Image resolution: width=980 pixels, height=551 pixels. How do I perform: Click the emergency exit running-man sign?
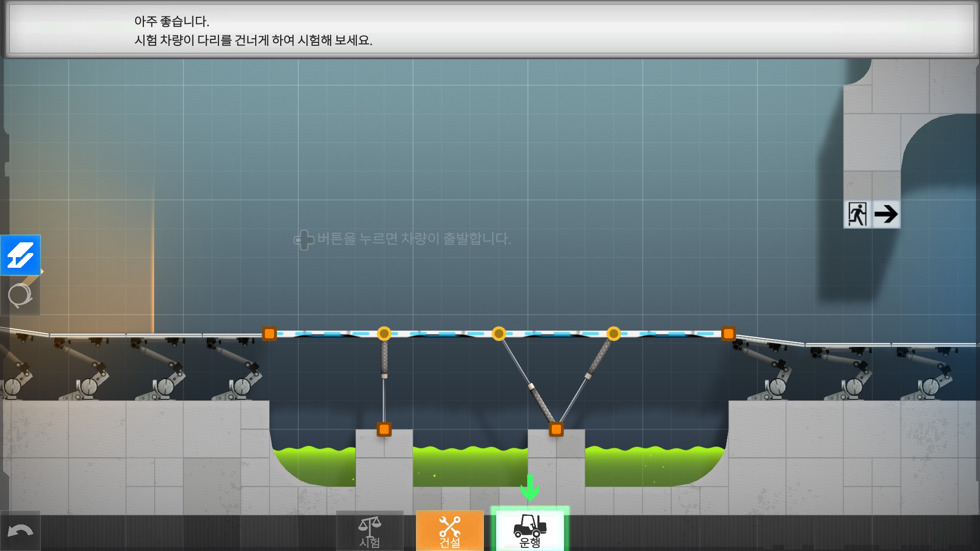coord(857,214)
